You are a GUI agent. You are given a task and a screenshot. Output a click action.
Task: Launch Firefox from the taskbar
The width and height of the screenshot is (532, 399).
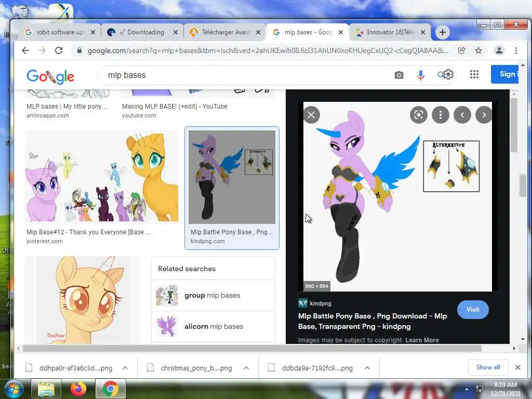click(78, 389)
